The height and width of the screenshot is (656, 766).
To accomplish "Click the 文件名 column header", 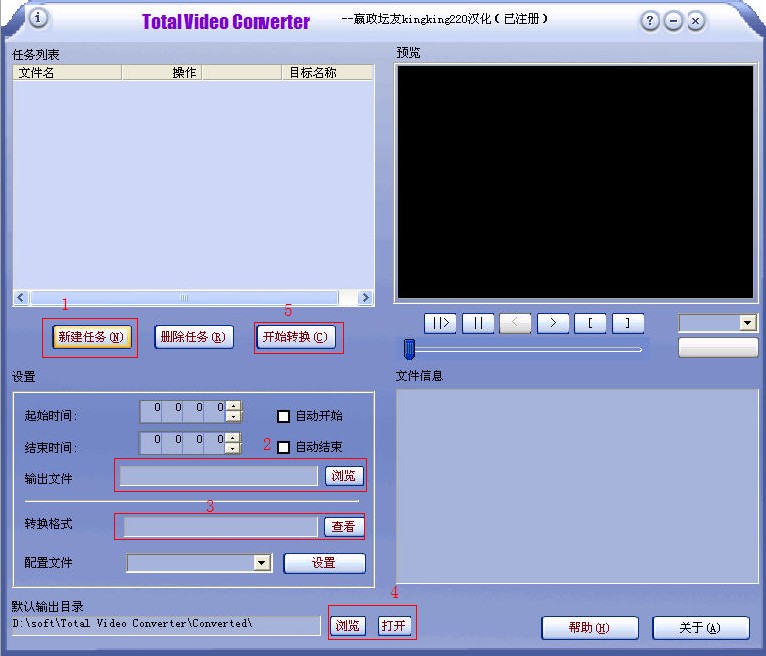I will (67, 73).
